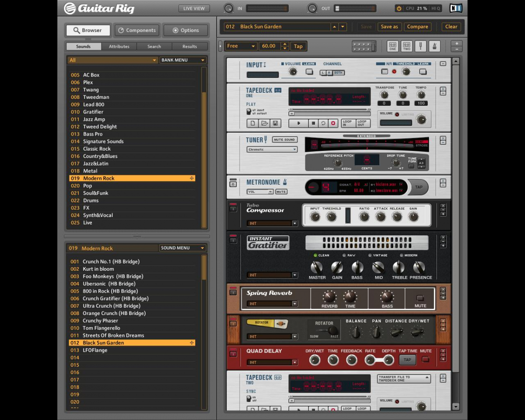Click the Metronome icon in the toolbar

coord(434,46)
